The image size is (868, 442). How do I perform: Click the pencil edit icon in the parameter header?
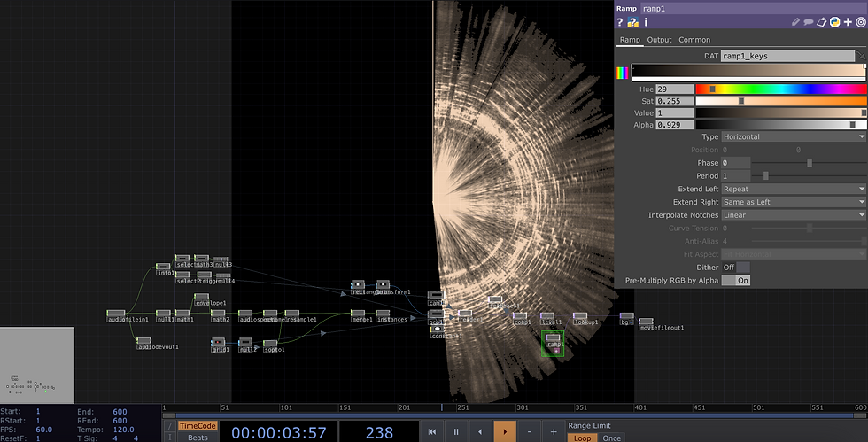click(x=795, y=22)
